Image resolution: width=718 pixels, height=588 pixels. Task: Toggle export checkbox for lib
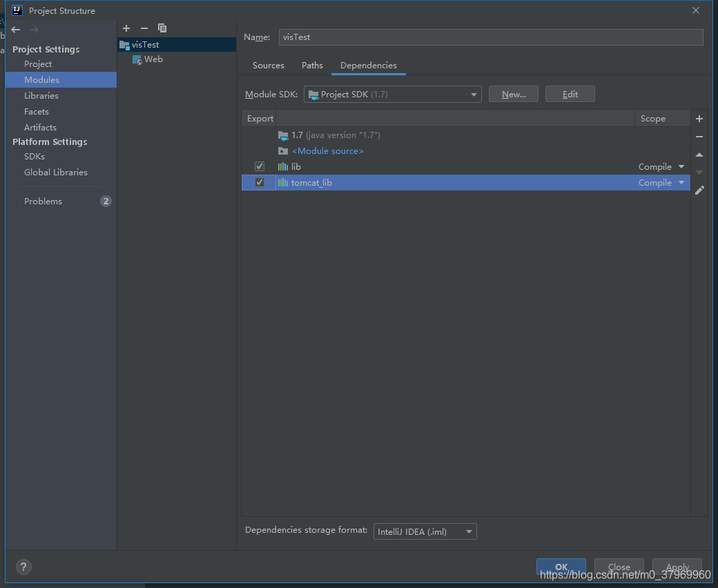point(260,166)
